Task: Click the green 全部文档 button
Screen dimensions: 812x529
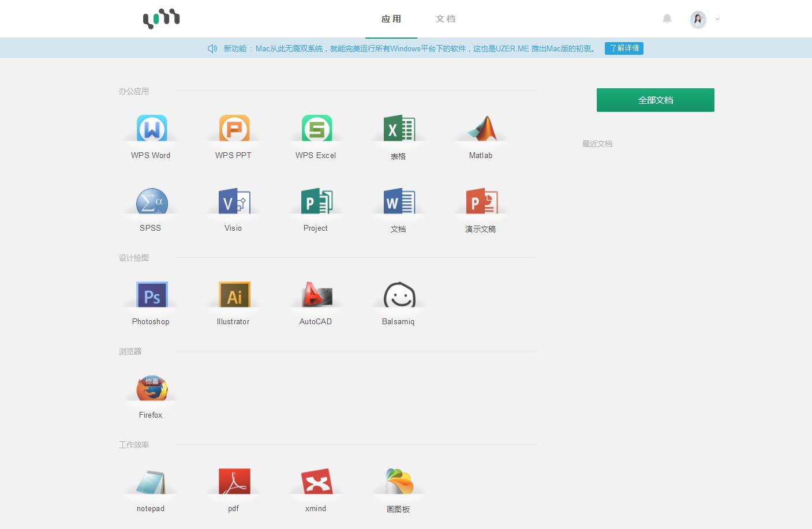Action: point(656,100)
